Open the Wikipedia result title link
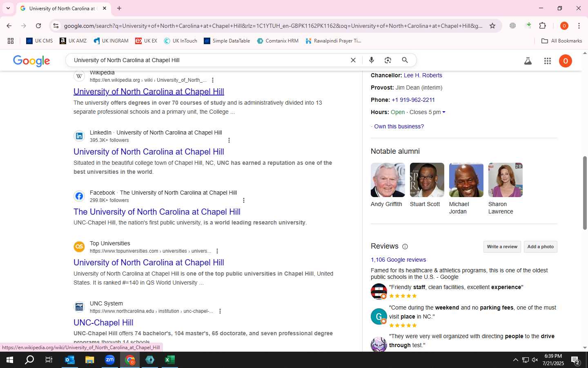 [149, 92]
